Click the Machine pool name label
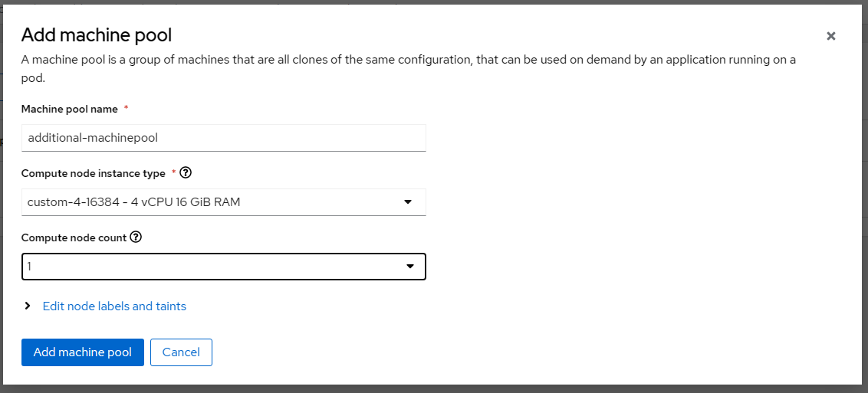Image resolution: width=868 pixels, height=393 pixels. (x=70, y=110)
